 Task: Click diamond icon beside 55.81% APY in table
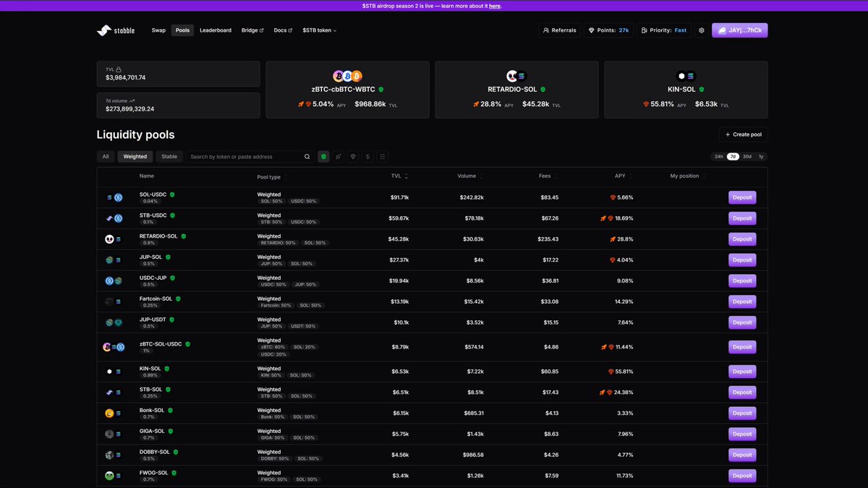[611, 372]
